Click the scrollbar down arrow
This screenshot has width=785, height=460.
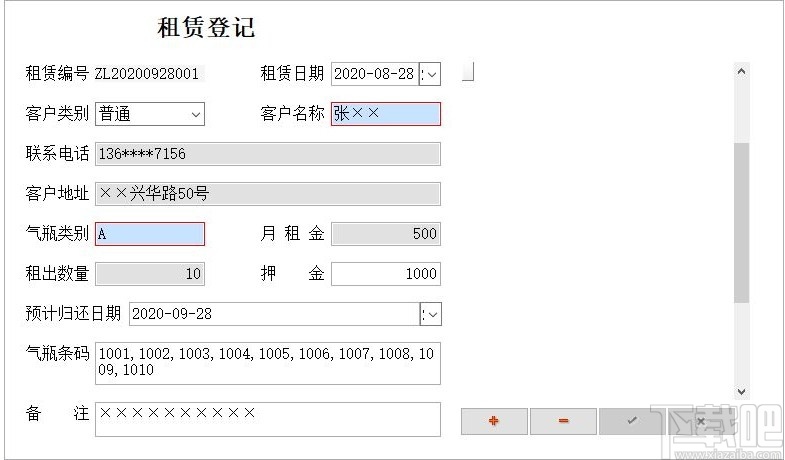741,391
